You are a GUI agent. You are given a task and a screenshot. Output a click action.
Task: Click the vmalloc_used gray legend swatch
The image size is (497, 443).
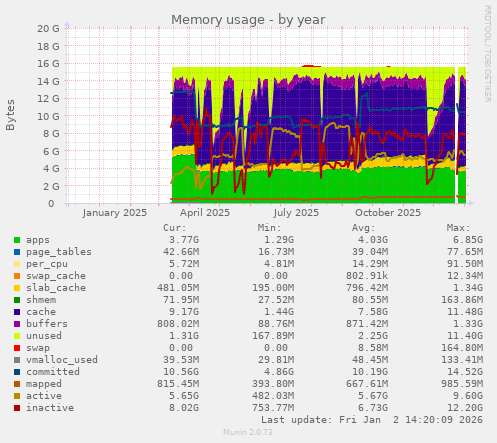(x=17, y=360)
